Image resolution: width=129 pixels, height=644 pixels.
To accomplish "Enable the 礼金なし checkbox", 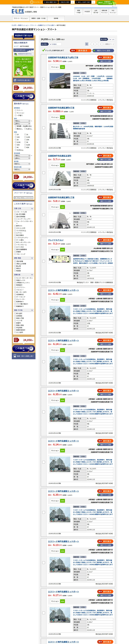I will [25, 129].
